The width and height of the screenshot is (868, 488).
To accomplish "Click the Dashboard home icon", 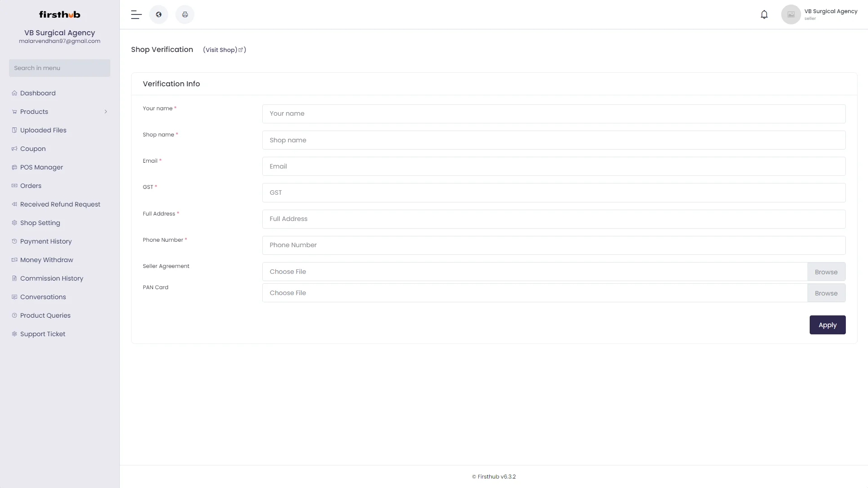I will 14,93.
